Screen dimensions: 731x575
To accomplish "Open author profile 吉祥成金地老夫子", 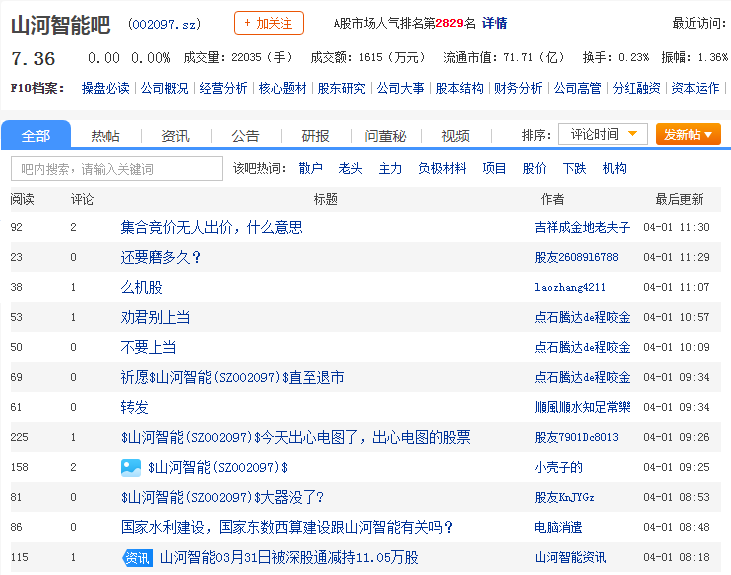I will [582, 227].
